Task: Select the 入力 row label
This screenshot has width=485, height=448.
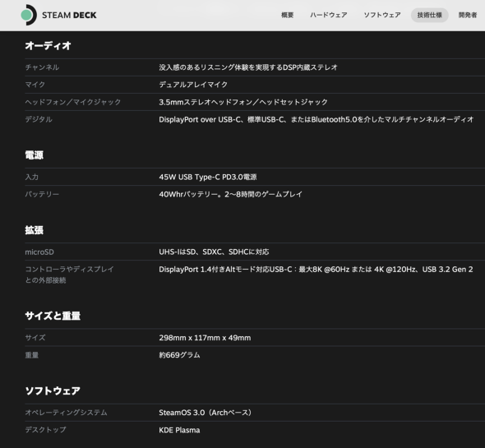Action: point(31,177)
